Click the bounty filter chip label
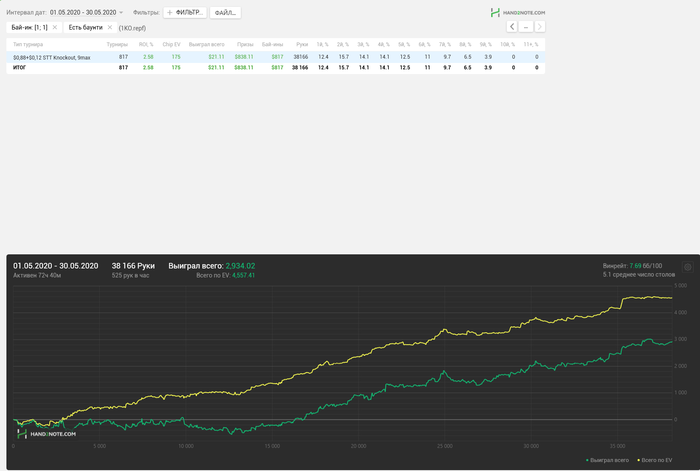This screenshot has width=700, height=471. pyautogui.click(x=85, y=28)
